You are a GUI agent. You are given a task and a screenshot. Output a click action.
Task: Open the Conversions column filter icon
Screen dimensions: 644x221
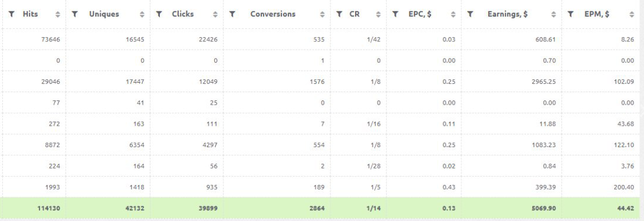232,14
